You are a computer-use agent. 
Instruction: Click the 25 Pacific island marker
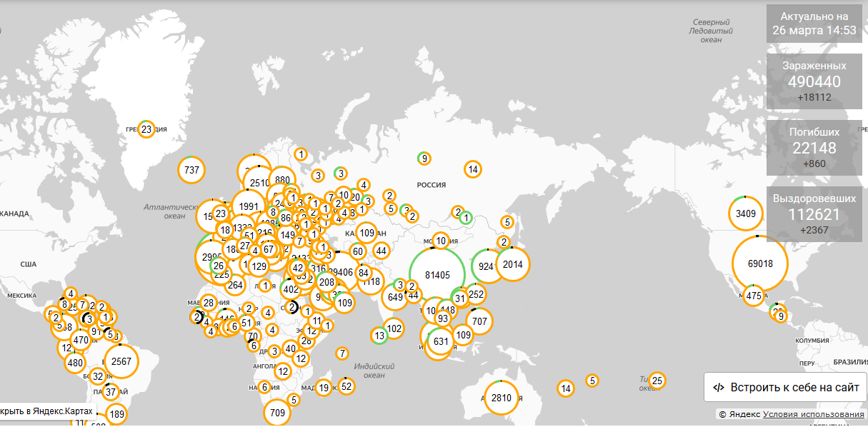point(657,381)
